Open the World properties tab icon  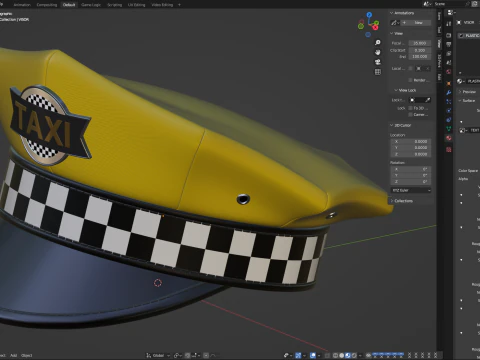pos(449,71)
